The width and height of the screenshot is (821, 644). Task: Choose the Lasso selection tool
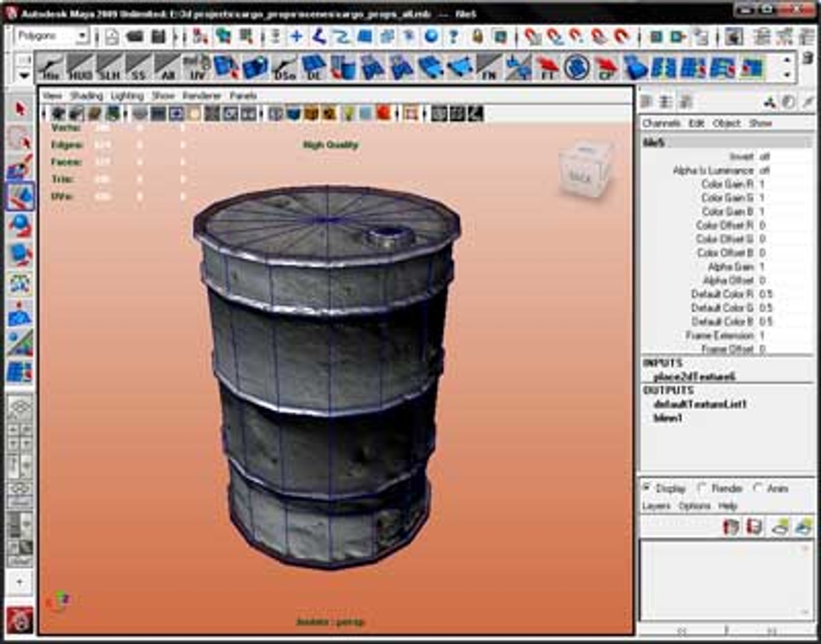[x=20, y=138]
